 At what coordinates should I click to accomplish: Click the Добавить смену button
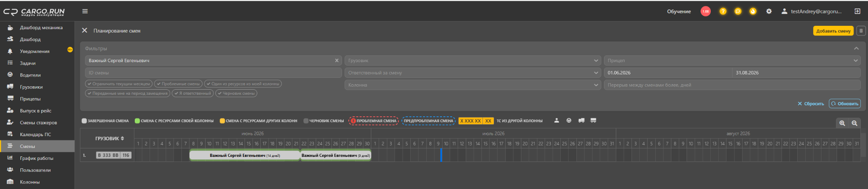click(833, 31)
